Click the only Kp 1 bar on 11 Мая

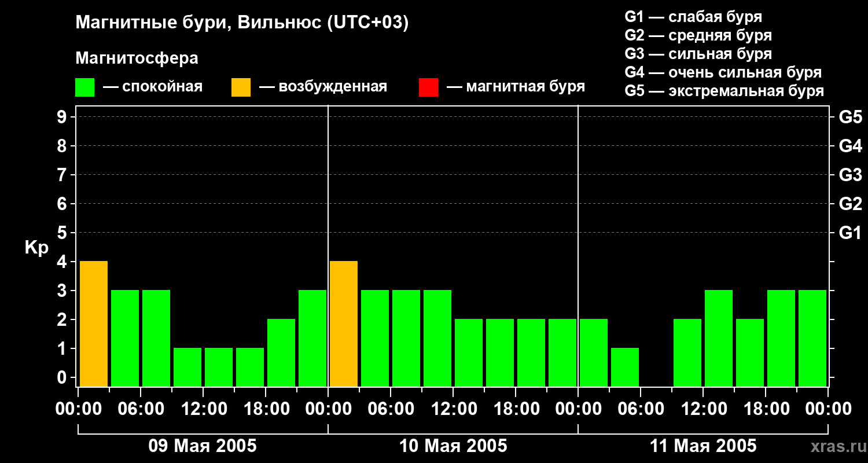625,367
